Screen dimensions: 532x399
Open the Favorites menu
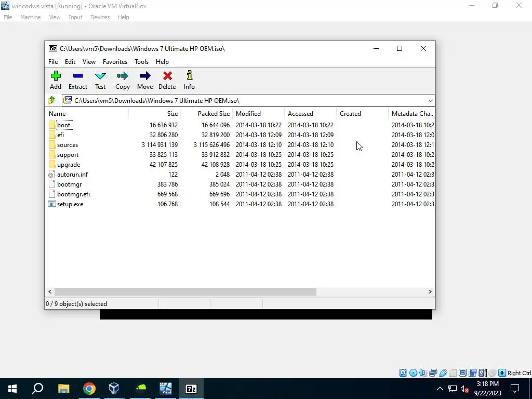point(115,62)
